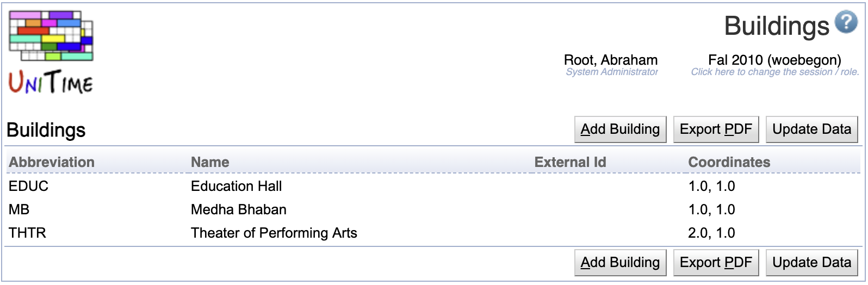Click the Root, Abraham user name

point(611,60)
